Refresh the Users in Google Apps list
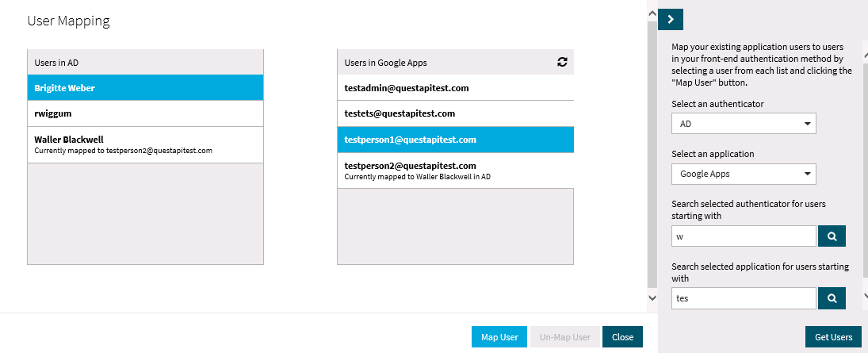Viewport: 868px width, 353px height. pyautogui.click(x=563, y=62)
